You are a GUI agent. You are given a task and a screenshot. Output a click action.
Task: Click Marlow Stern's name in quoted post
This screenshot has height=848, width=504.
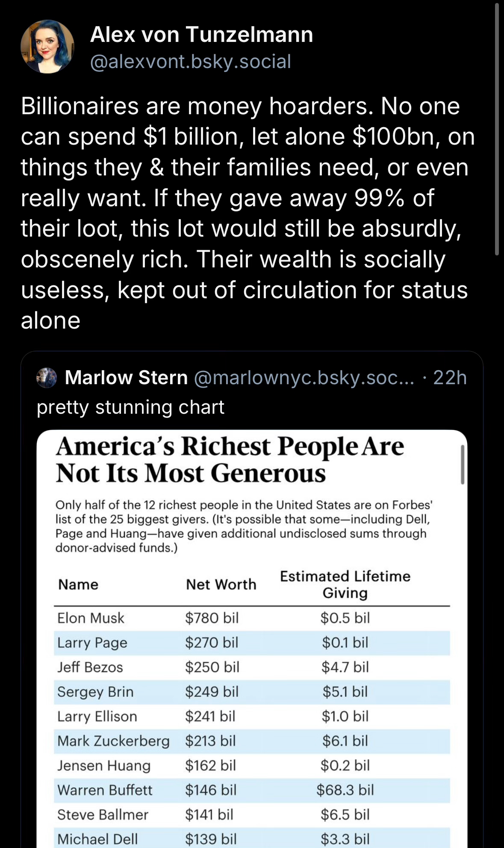pyautogui.click(x=126, y=378)
